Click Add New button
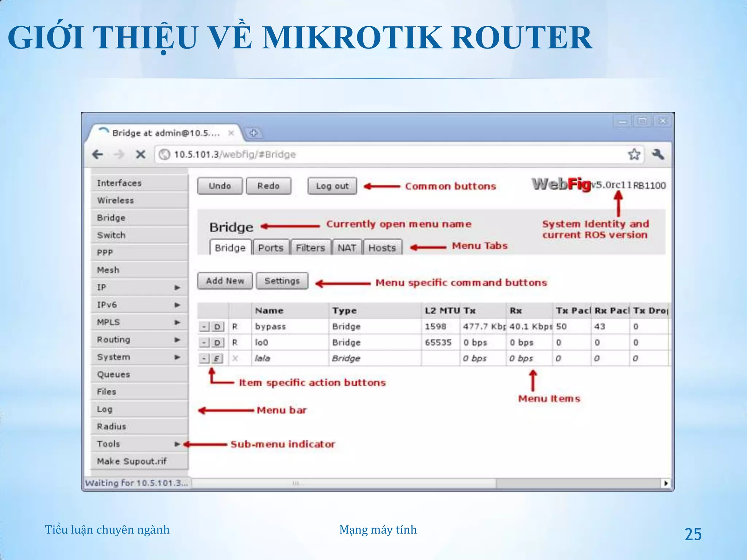747x560 pixels. tap(225, 281)
